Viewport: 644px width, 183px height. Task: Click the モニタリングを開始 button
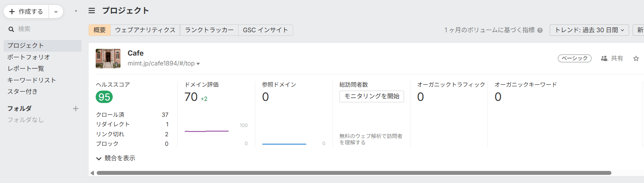click(x=372, y=96)
